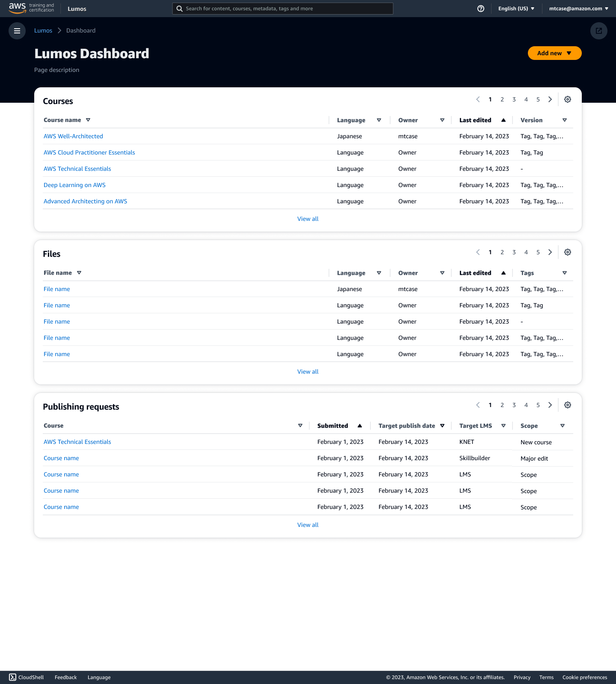616x684 pixels.
Task: Select page 5 in Publishing requests pagination
Action: coord(538,405)
